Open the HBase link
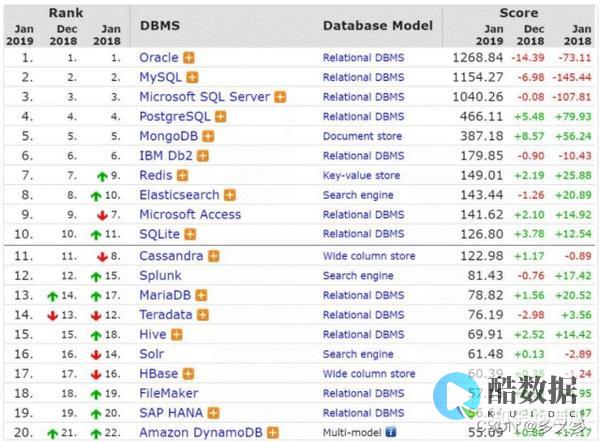Viewport: 600px width, 442px height. tap(159, 374)
